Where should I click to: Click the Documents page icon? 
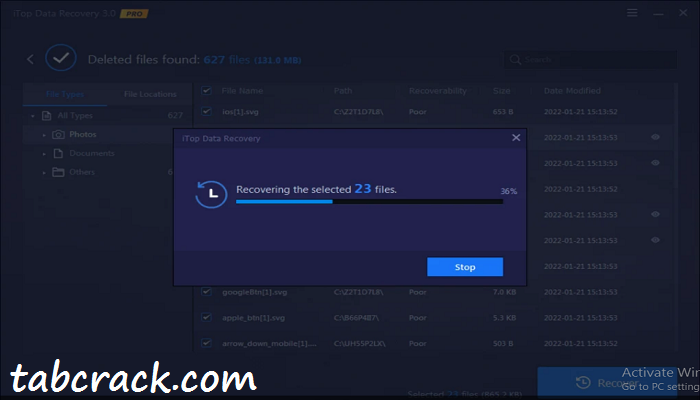point(58,153)
